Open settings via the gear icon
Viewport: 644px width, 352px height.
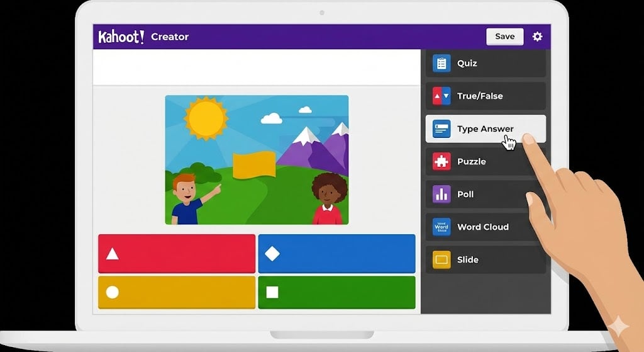click(537, 37)
